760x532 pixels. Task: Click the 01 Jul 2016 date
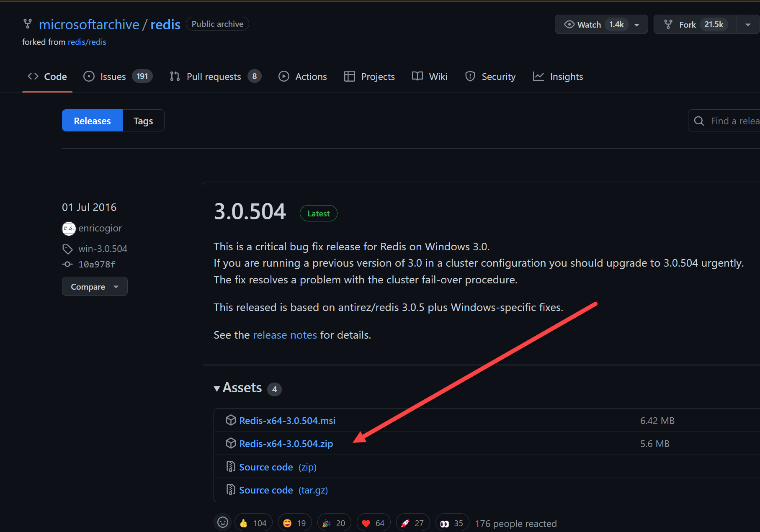(89, 208)
